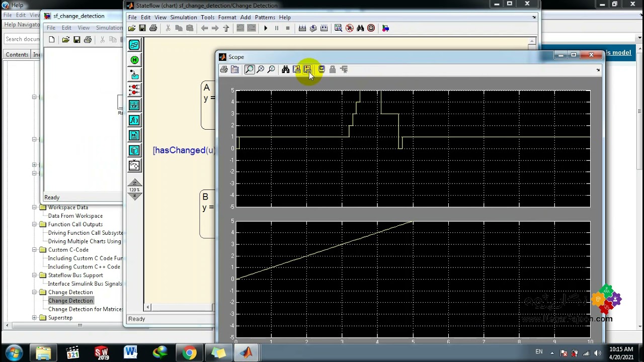
Task: Click Help navigator horizontal scrollbar
Action: [x=79, y=325]
